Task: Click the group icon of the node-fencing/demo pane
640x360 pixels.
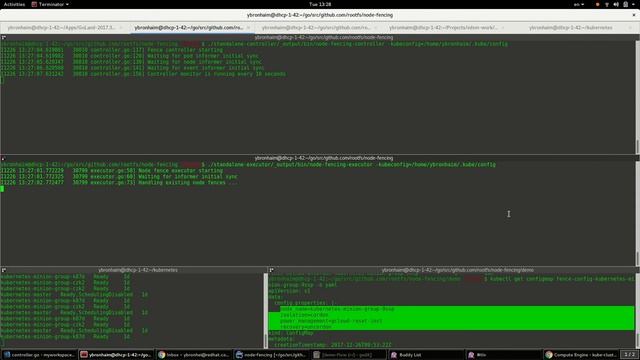Action: coord(272,270)
